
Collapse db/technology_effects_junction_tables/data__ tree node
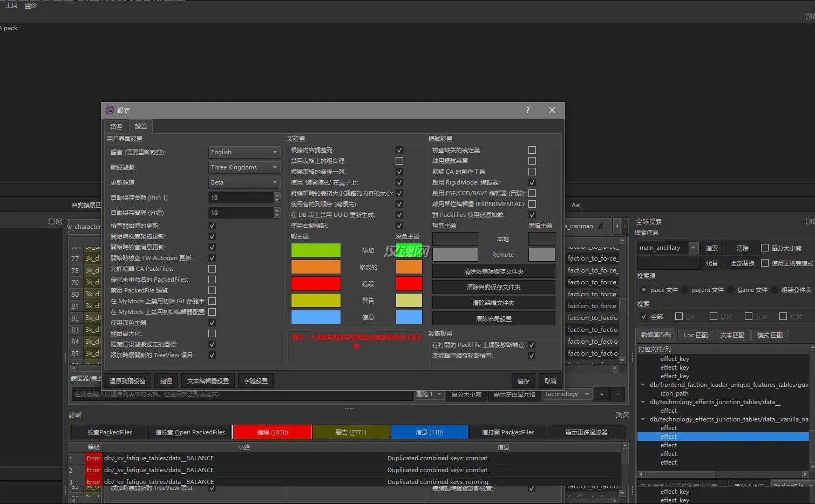tap(643, 402)
